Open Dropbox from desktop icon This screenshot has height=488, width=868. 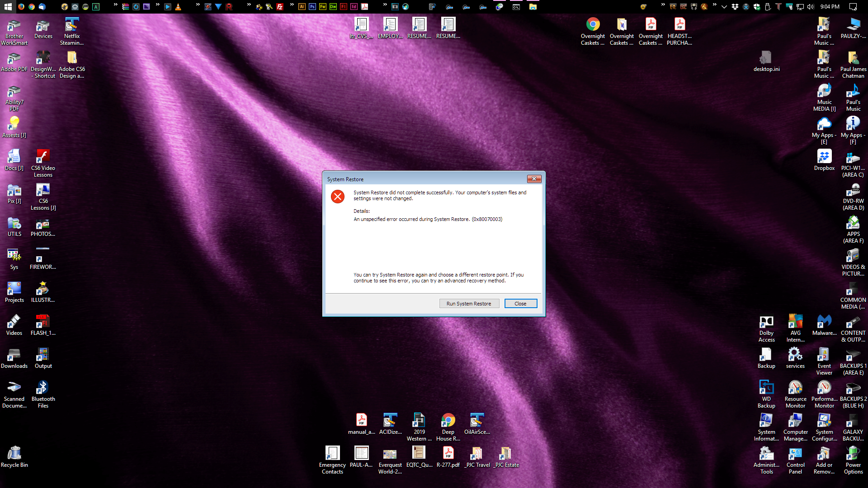pyautogui.click(x=823, y=157)
